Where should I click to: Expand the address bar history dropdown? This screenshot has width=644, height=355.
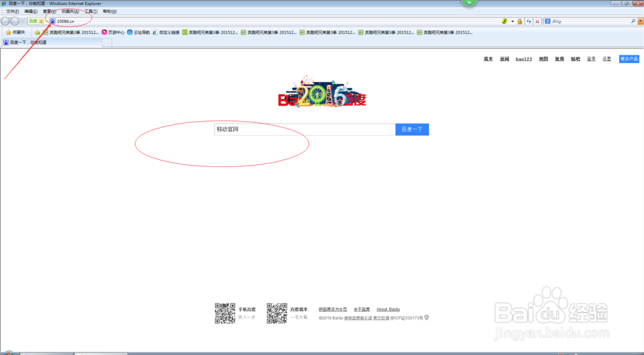click(x=513, y=21)
